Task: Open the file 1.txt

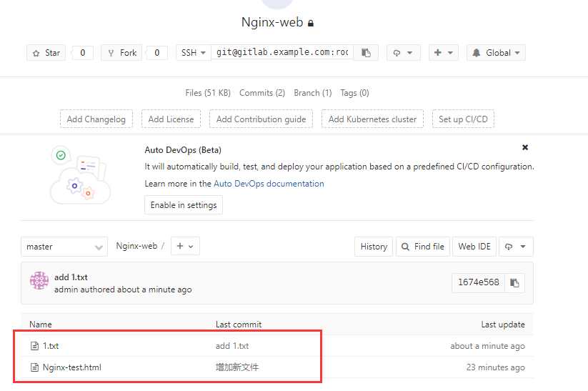Action: tap(51, 345)
